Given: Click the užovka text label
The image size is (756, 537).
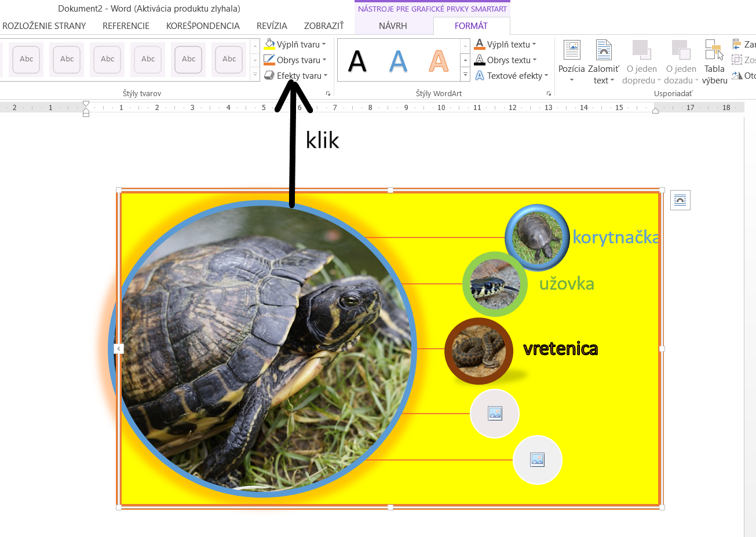Looking at the screenshot, I should [567, 284].
